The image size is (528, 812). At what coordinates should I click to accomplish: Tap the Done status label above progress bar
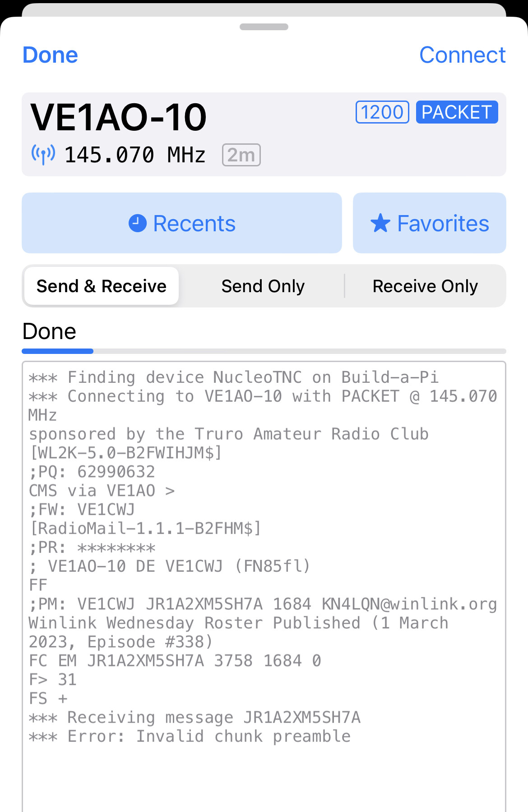(49, 331)
